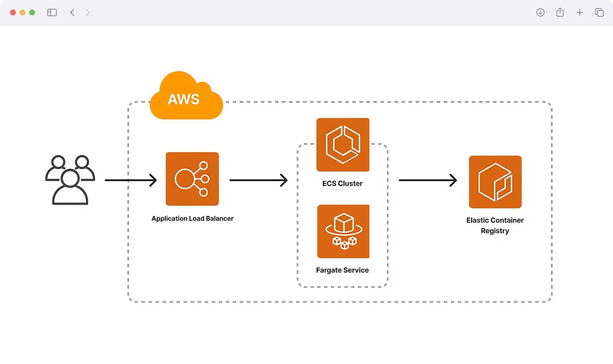Click the Fargate Service icon
This screenshot has width=613, height=364.
(343, 231)
